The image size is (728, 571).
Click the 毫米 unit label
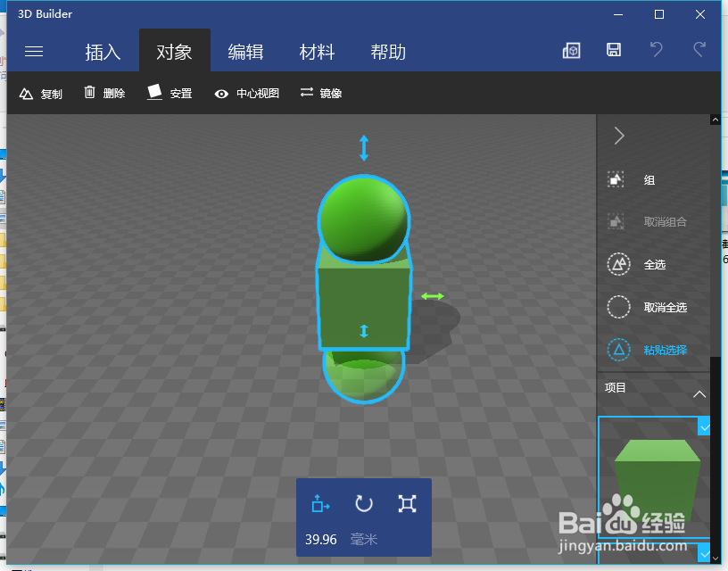click(364, 540)
